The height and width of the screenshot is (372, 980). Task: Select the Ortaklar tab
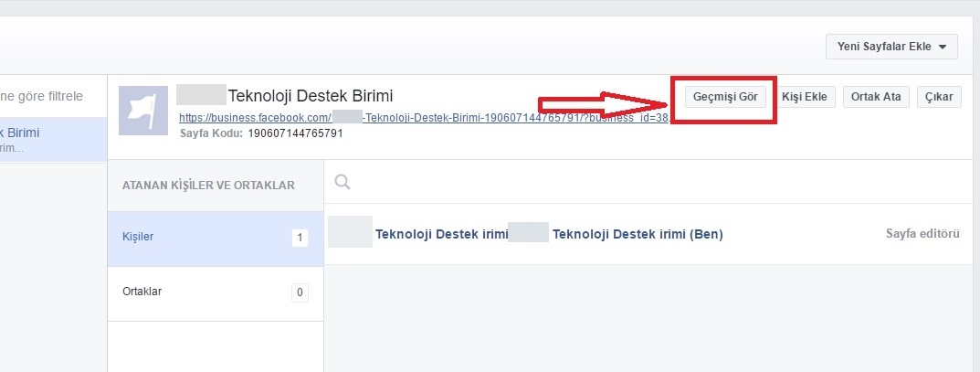[216, 293]
